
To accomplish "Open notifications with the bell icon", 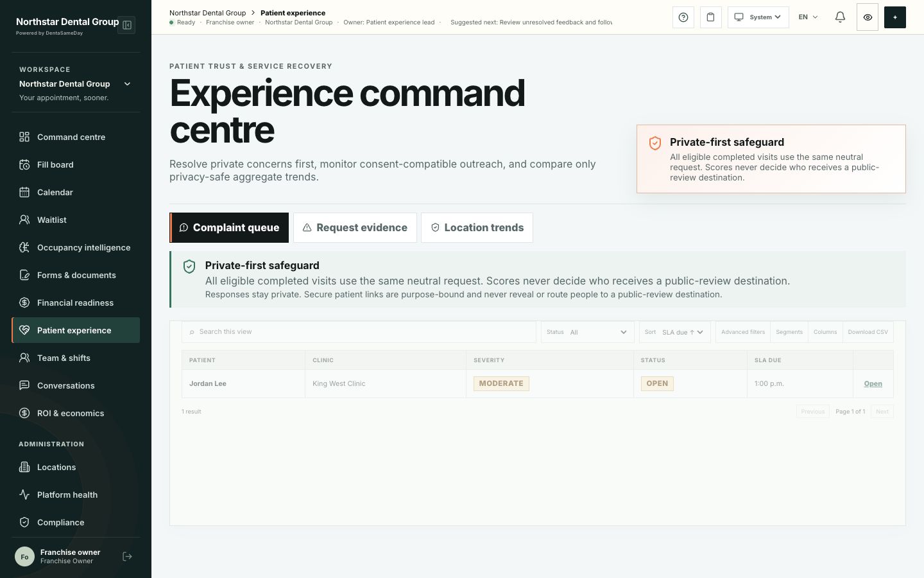I will point(840,17).
